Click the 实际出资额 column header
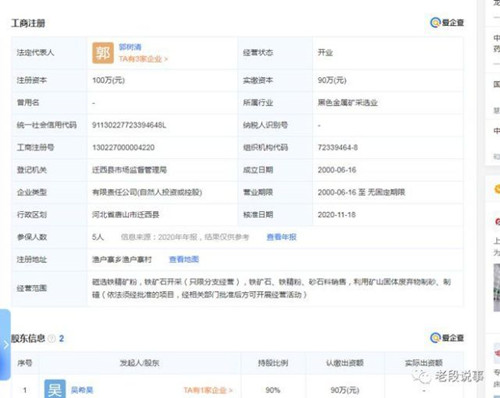Screen dimensions: 500x398 [424, 363]
